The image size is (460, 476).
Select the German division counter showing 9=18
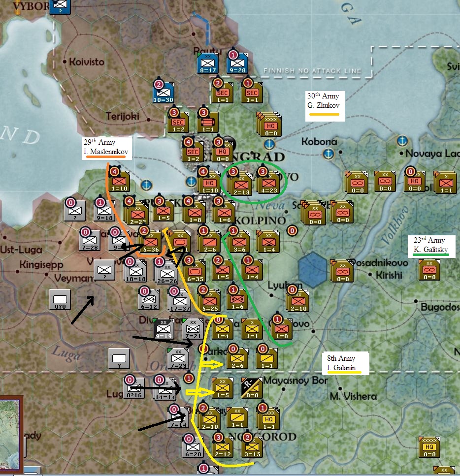104,211
